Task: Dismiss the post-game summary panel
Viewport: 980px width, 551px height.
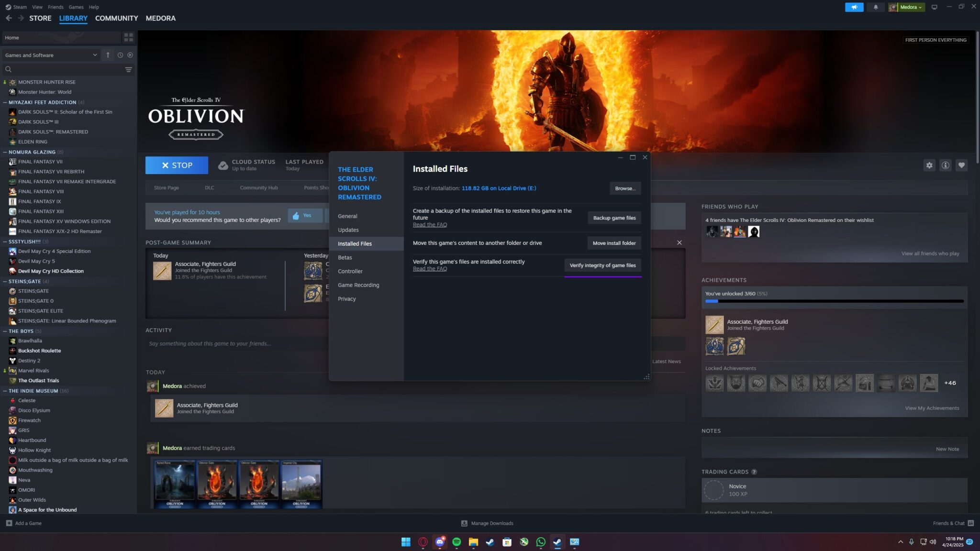Action: (679, 242)
